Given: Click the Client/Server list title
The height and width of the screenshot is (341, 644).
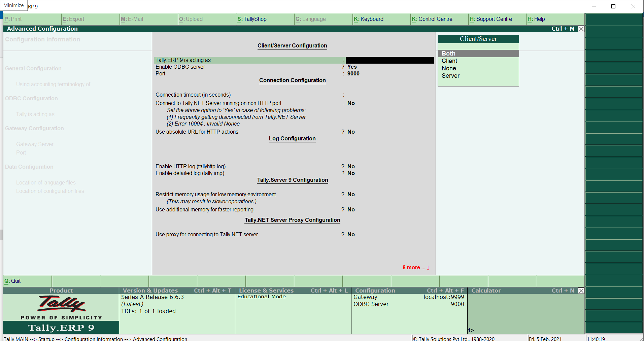Looking at the screenshot, I should [x=478, y=39].
